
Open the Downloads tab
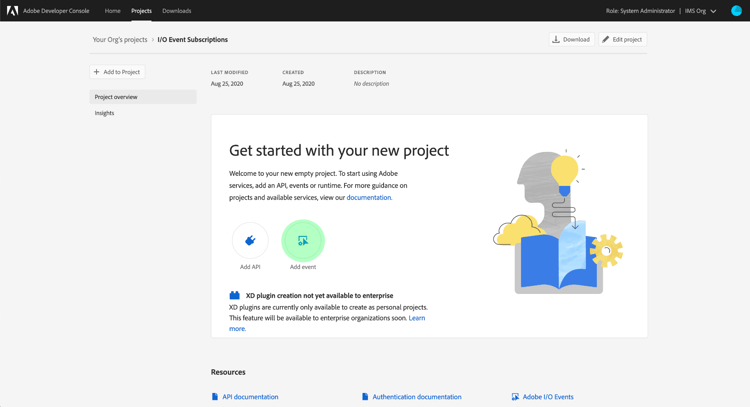point(176,11)
